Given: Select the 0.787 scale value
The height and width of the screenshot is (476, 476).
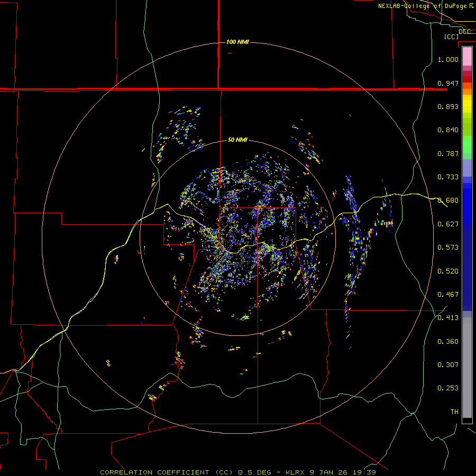Looking at the screenshot, I should (448, 153).
